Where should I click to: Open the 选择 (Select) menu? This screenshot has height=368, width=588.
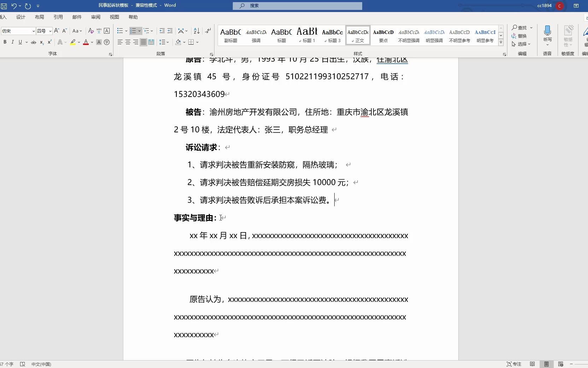tap(521, 44)
